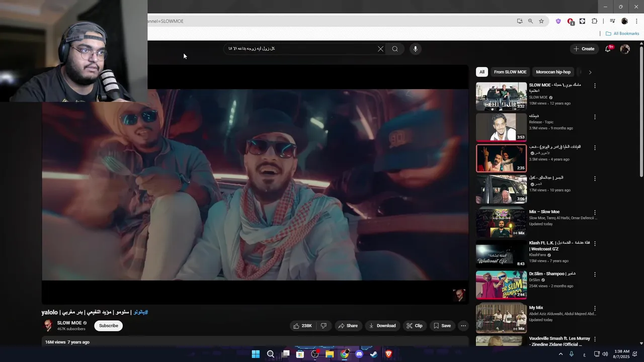644x362 pixels.
Task: Open the 3:06 video with 17M views
Action: coord(502,189)
